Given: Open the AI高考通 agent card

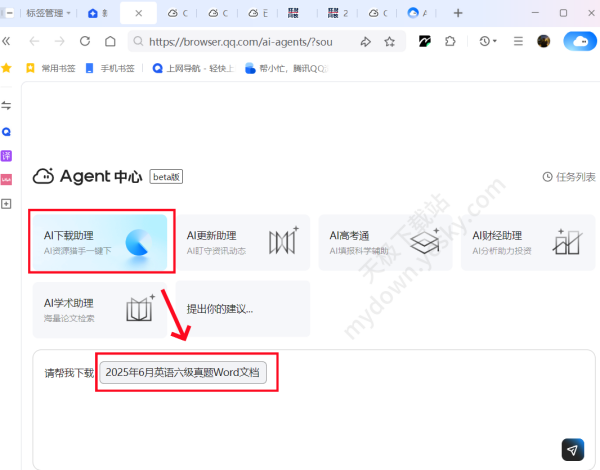Looking at the screenshot, I should (388, 241).
